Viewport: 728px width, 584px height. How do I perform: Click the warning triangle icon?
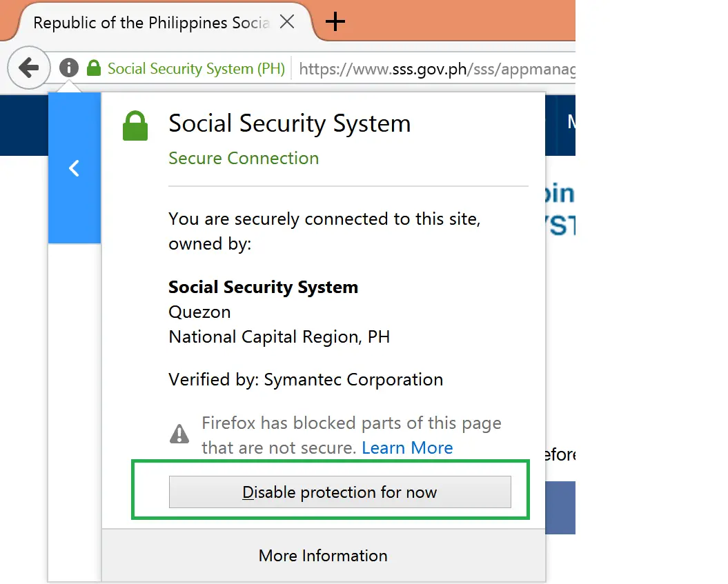pos(179,434)
